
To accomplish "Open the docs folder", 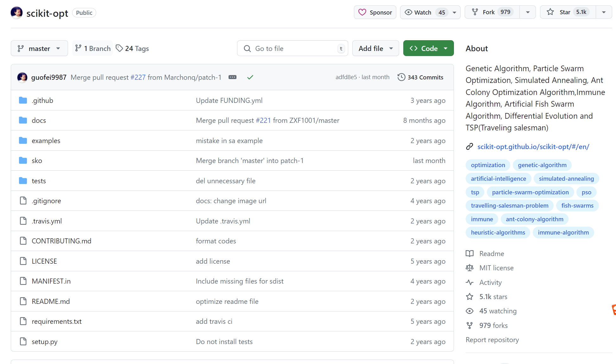I will pyautogui.click(x=39, y=120).
